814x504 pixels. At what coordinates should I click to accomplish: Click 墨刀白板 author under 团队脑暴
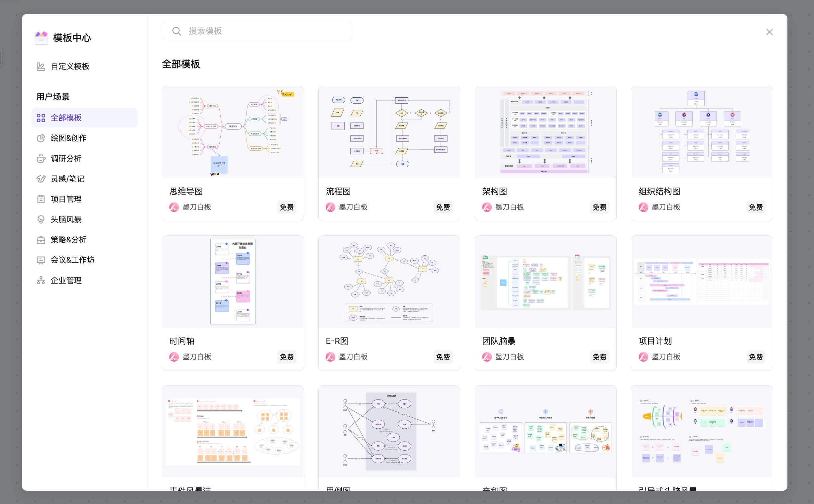pyautogui.click(x=509, y=357)
